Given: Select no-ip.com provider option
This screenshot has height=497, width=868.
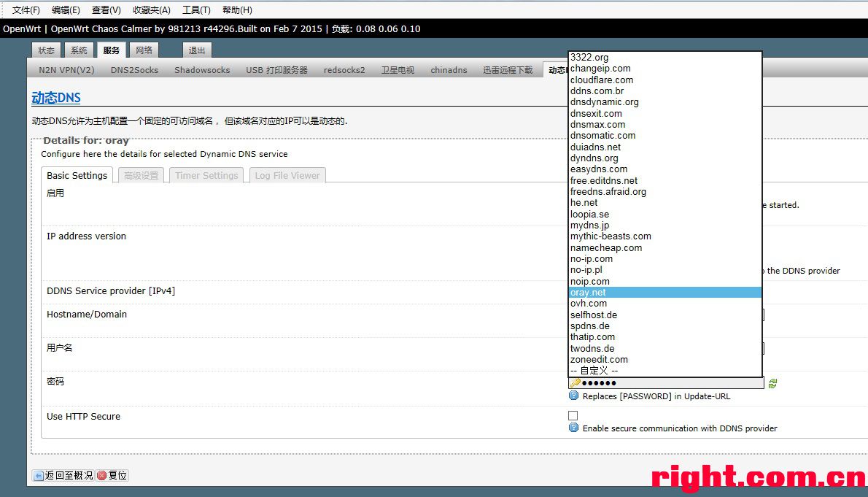Looking at the screenshot, I should (x=665, y=259).
